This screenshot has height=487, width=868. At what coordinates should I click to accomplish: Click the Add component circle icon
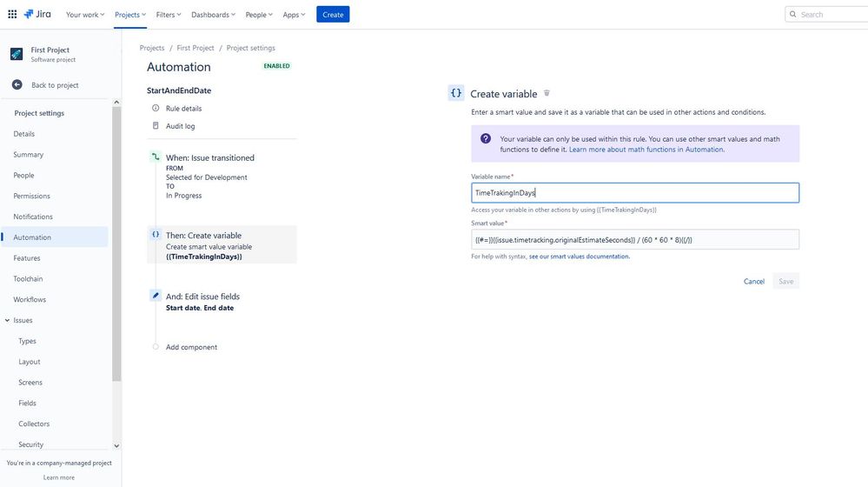(156, 347)
